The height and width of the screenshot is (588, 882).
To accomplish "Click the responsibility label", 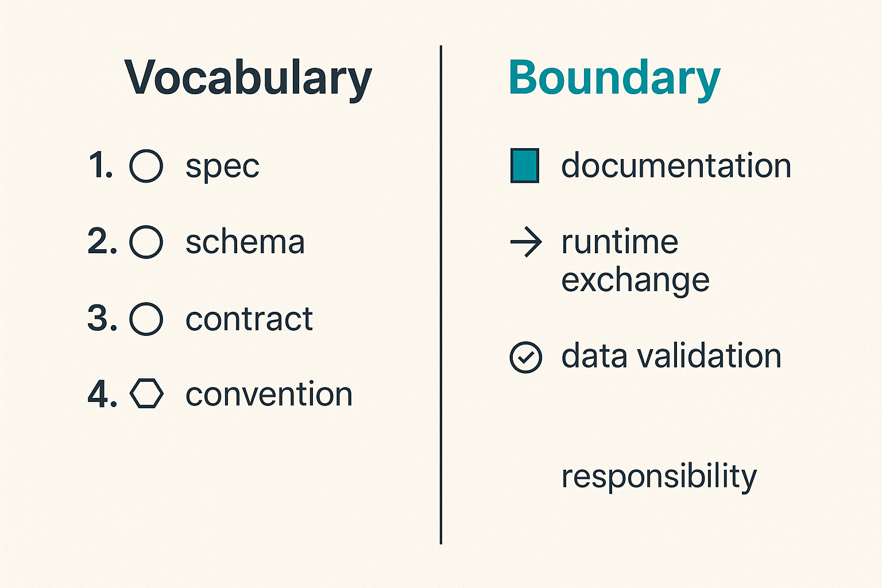I will click(659, 477).
